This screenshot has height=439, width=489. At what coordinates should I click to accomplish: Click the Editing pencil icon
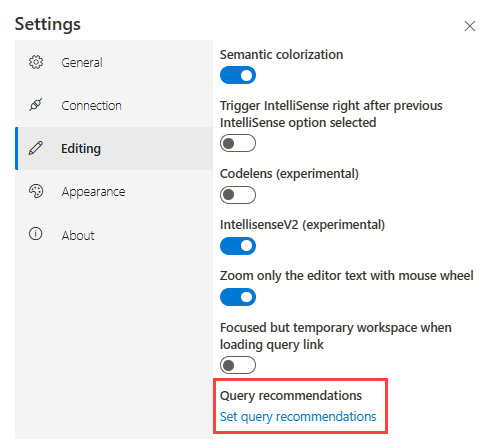(36, 148)
